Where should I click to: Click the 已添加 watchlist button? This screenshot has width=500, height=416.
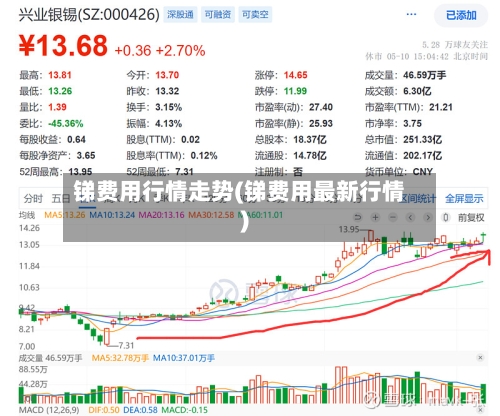(461, 15)
